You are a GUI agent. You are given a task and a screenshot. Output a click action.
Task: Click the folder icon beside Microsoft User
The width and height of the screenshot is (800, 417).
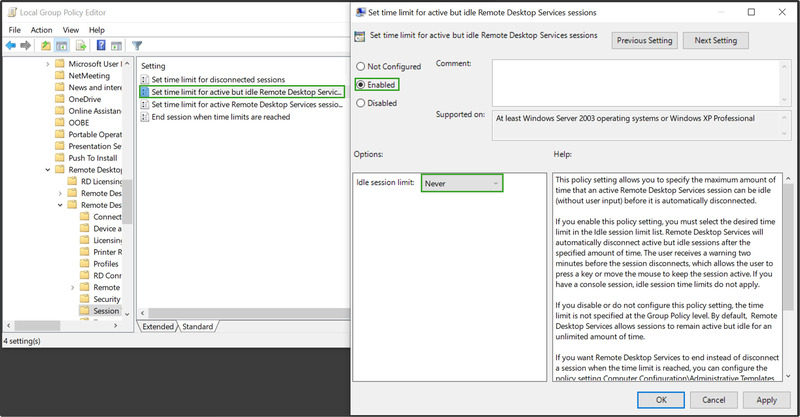(60, 64)
